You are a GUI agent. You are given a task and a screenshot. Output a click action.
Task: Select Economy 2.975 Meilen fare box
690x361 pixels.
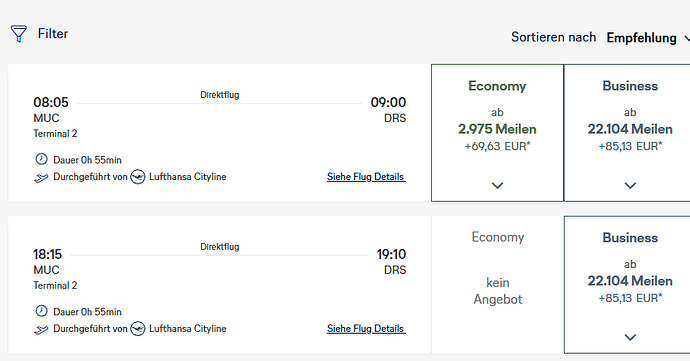497,133
